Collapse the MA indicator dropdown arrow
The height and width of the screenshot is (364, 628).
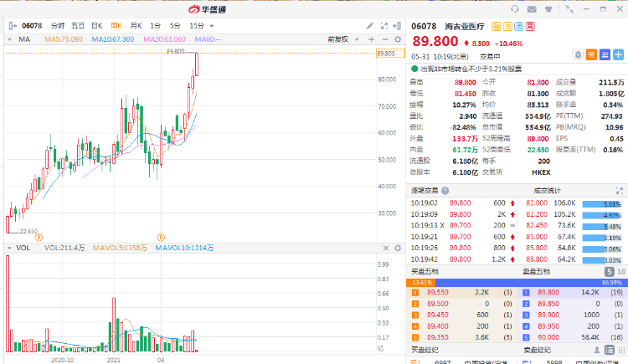(x=9, y=39)
